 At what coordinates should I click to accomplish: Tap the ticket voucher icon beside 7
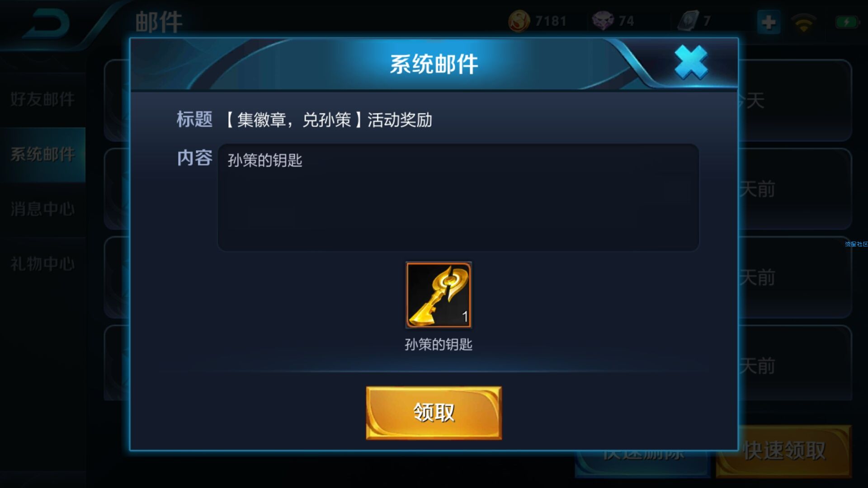tap(688, 21)
